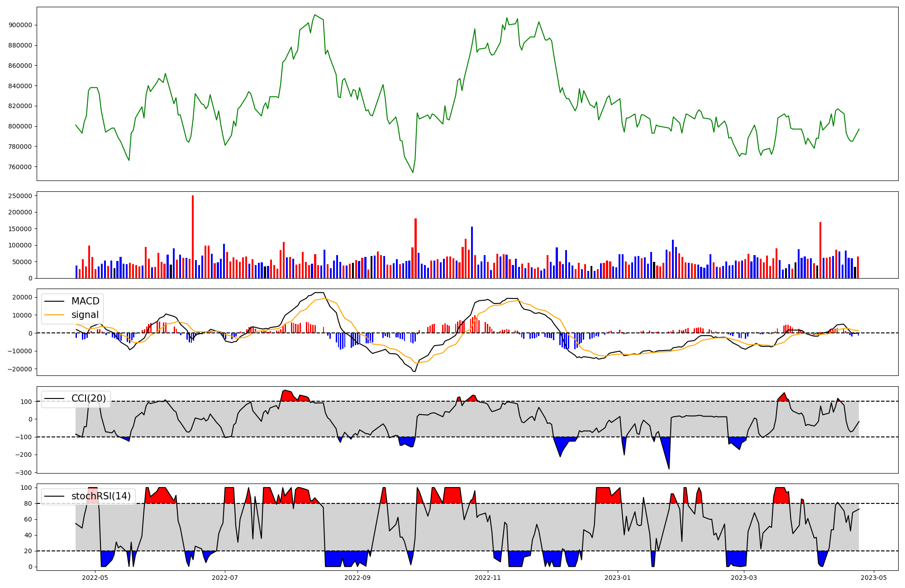The width and height of the screenshot is (905, 588).
Task: Click the black MACD legend line swatch
Action: pyautogui.click(x=55, y=301)
